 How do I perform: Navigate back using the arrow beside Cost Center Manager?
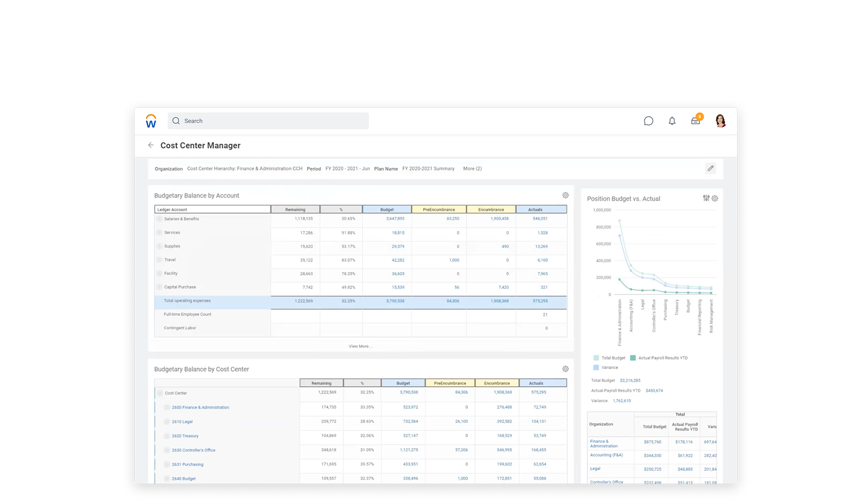tap(151, 145)
